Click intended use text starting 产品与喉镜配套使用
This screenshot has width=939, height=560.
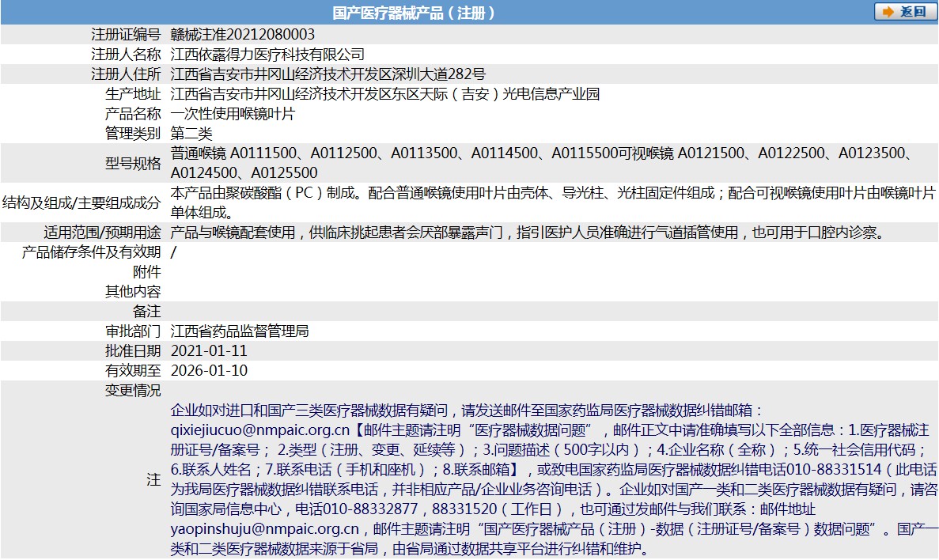pos(528,233)
